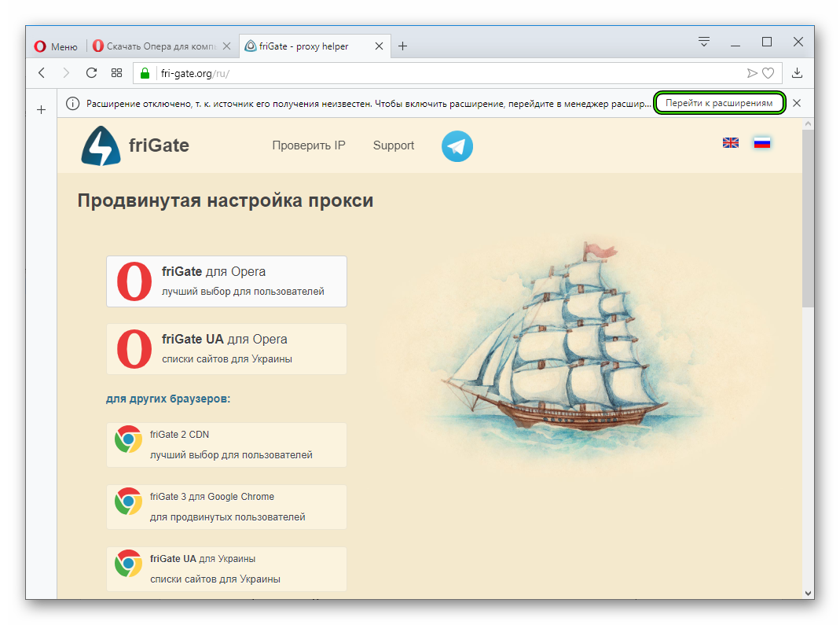Open friGate UA для Украины link
Viewport: 840px width, 625px height.
coord(226,569)
